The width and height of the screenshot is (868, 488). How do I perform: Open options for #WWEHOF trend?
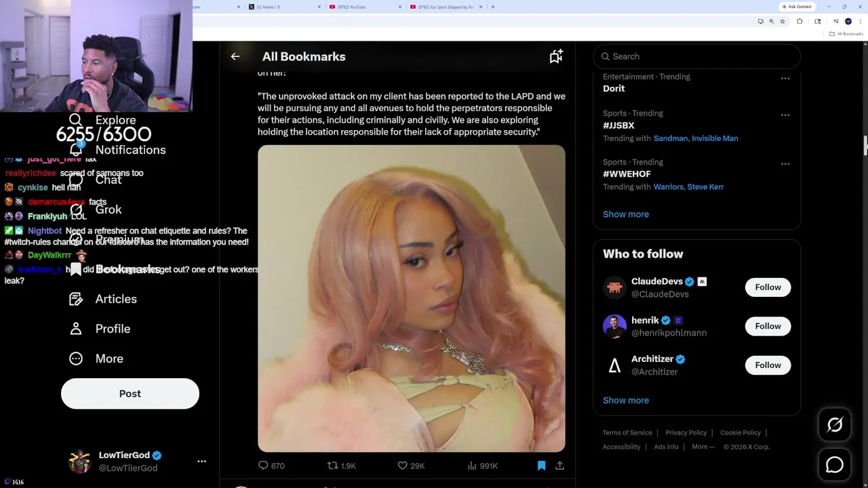(x=785, y=164)
